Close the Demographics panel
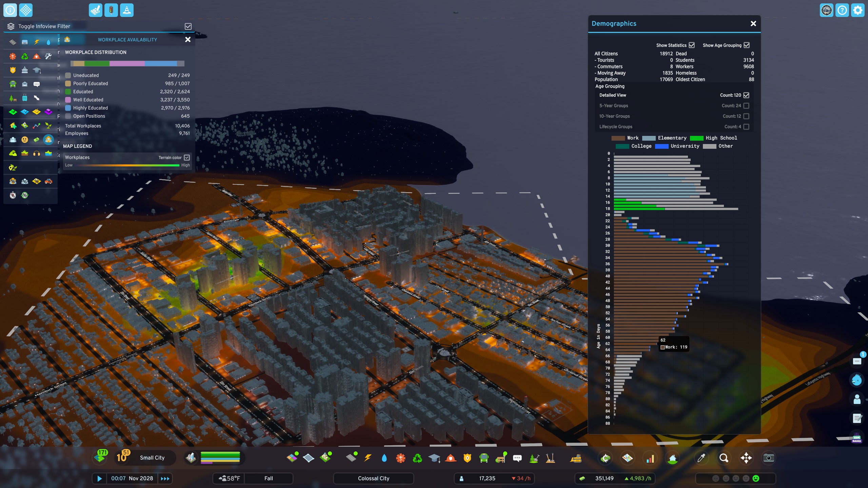868x488 pixels. click(x=753, y=23)
